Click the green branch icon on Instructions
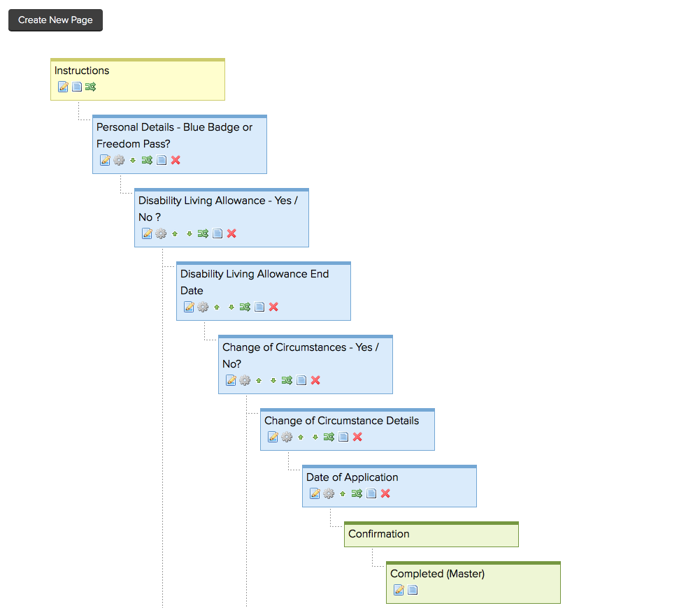This screenshot has height=608, width=700. coord(91,87)
